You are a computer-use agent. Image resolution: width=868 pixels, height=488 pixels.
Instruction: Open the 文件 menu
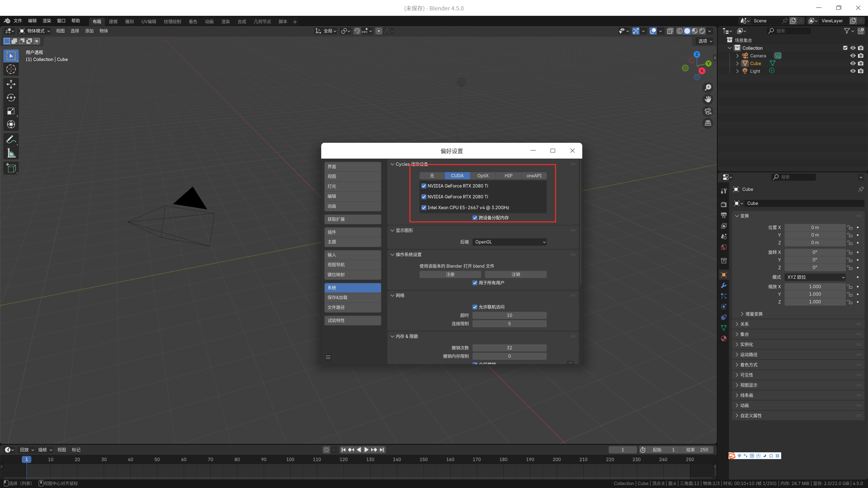[18, 21]
